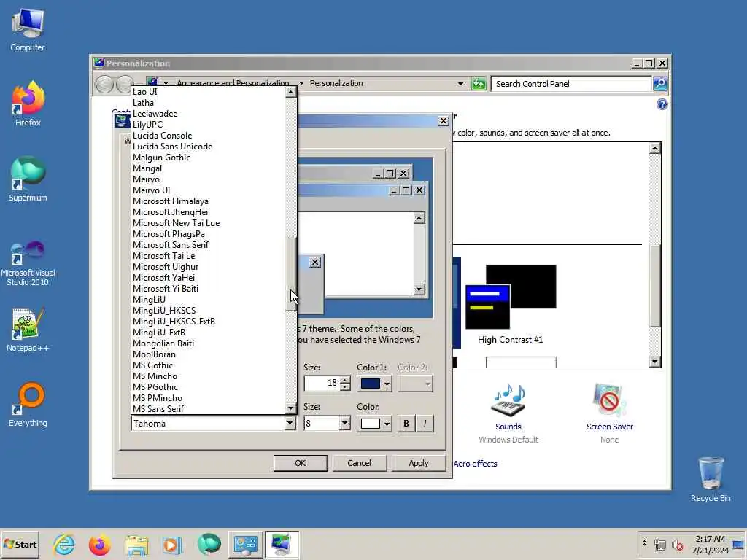Image resolution: width=747 pixels, height=560 pixels.
Task: Click Show desktop button
Action: tap(738, 544)
